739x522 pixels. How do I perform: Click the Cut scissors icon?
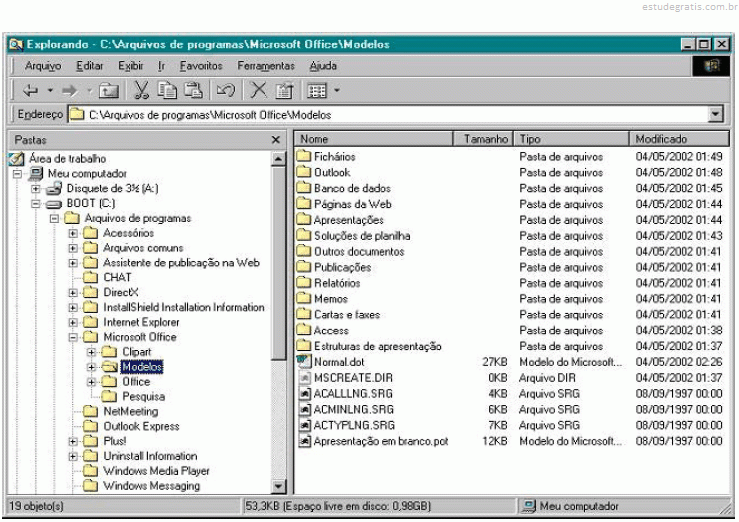[141, 90]
